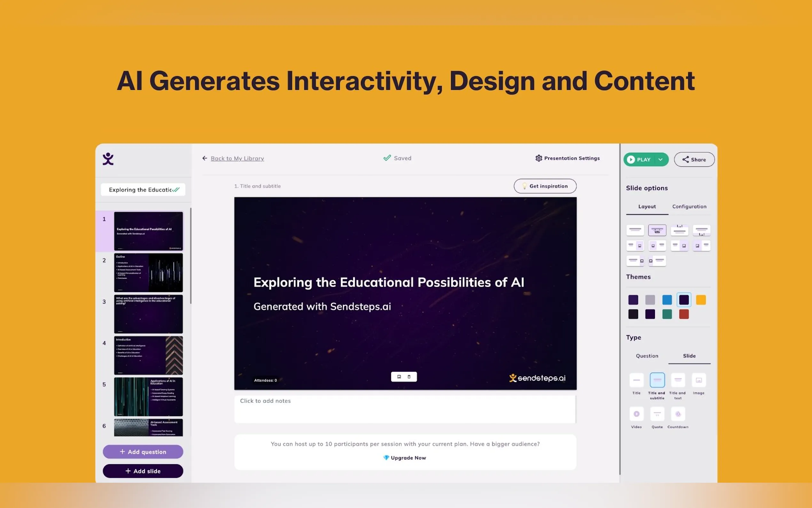
Task: Click the Add question button
Action: pos(143,452)
